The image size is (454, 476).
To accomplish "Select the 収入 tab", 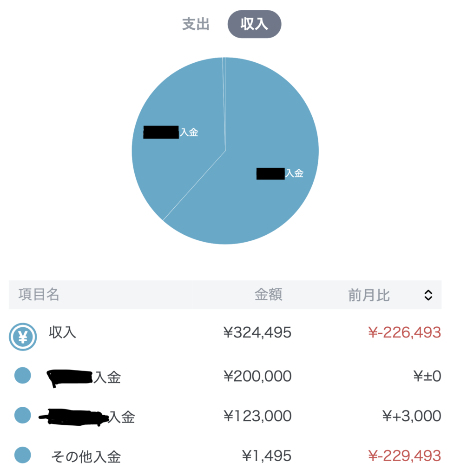I will [254, 24].
